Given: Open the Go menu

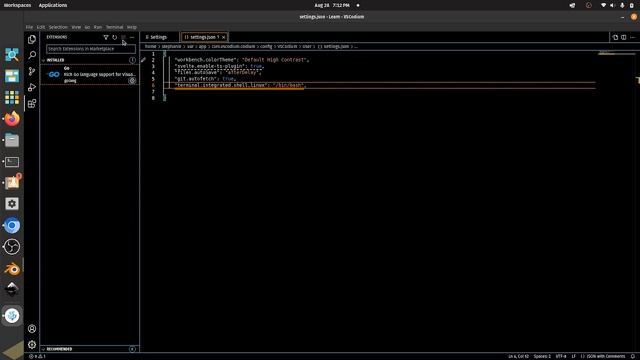Looking at the screenshot, I should 87,27.
